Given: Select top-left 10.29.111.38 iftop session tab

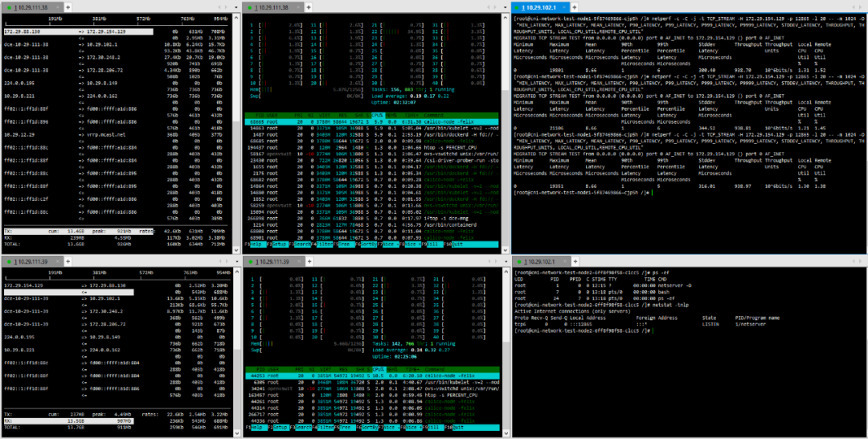Looking at the screenshot, I should pyautogui.click(x=32, y=7).
